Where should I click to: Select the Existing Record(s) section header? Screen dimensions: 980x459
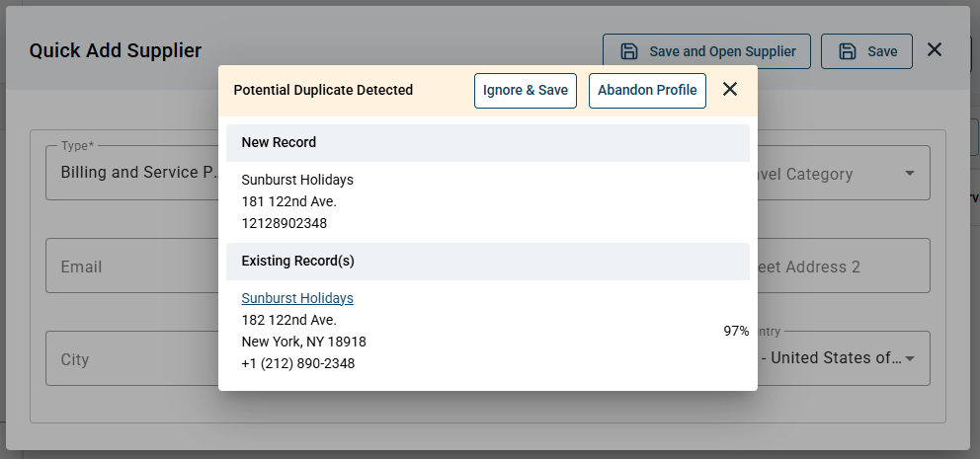click(487, 262)
